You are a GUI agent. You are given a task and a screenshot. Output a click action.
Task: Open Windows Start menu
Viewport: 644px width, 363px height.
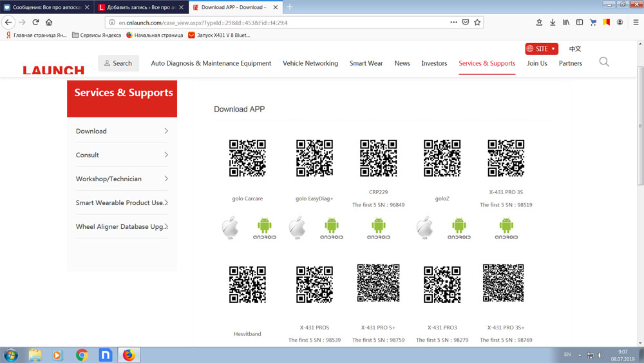tap(11, 355)
